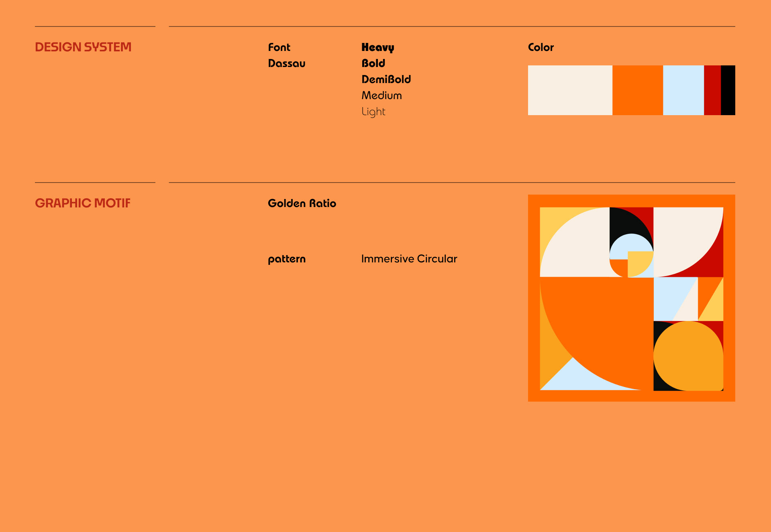
Task: Select the Light weight sample
Action: click(373, 112)
